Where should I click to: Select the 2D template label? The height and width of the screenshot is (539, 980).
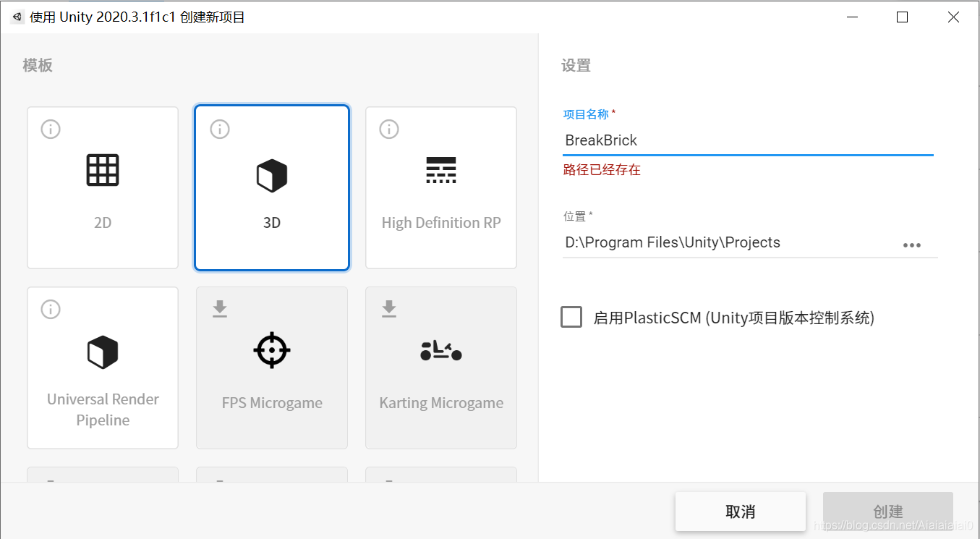103,223
